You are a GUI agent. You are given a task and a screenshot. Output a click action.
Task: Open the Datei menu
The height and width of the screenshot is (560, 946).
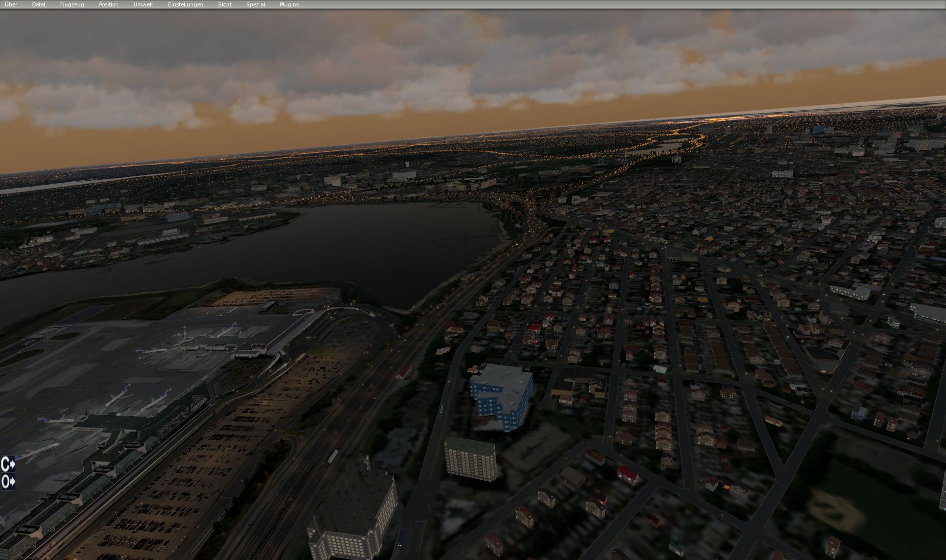(38, 4)
